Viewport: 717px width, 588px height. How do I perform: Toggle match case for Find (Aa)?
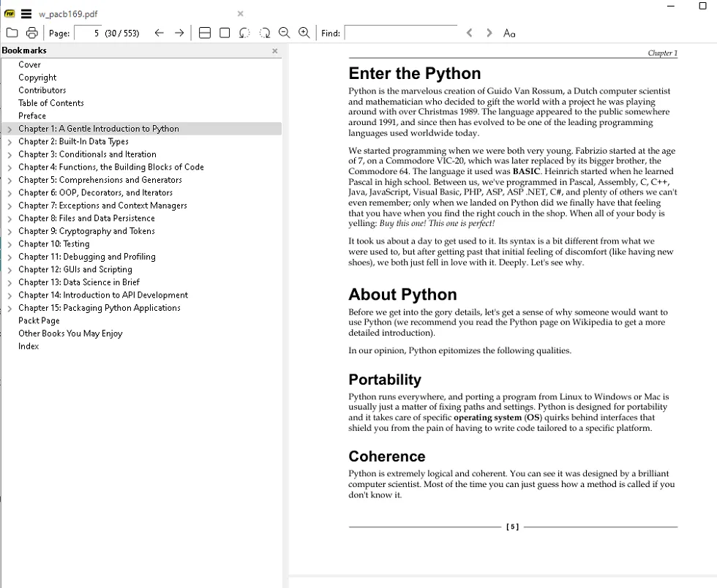509,33
